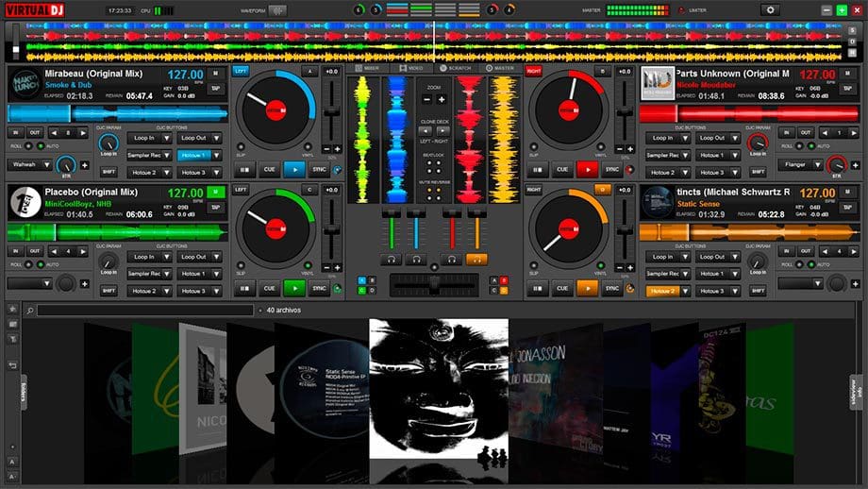Expand Sampler Rec dropdown on Mirabeau deck
Image resolution: width=868 pixels, height=489 pixels.
[x=166, y=156]
